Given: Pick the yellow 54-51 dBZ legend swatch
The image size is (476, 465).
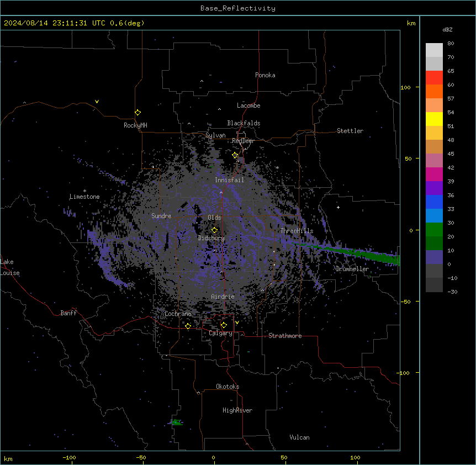Looking at the screenshot, I should click(x=434, y=119).
